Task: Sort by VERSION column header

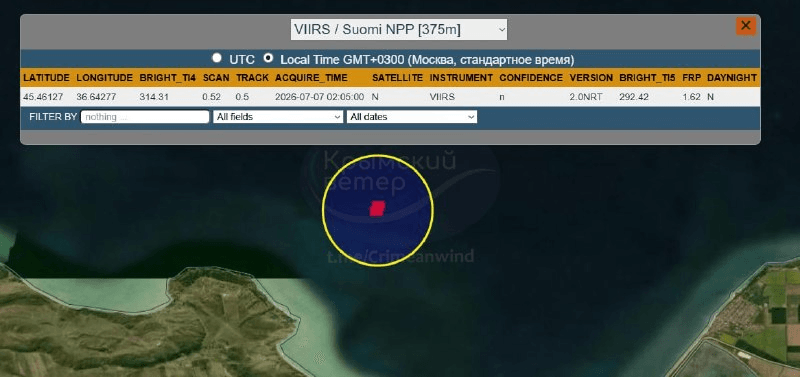Action: (591, 78)
